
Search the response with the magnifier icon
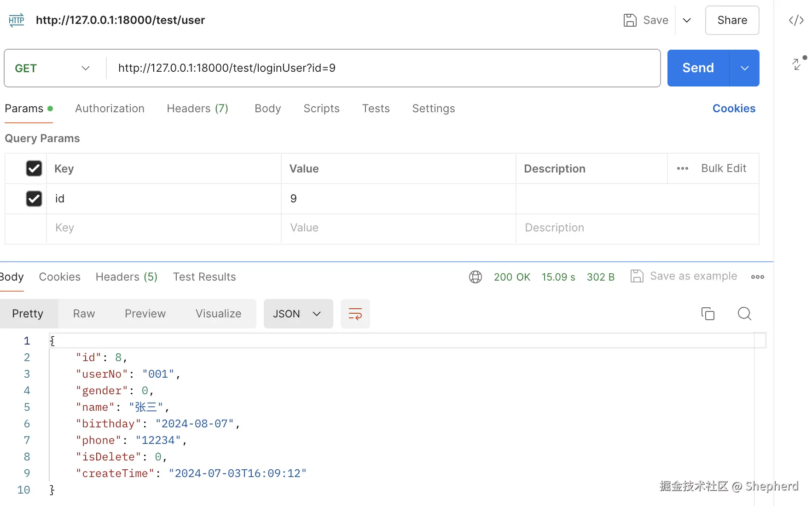click(x=744, y=314)
